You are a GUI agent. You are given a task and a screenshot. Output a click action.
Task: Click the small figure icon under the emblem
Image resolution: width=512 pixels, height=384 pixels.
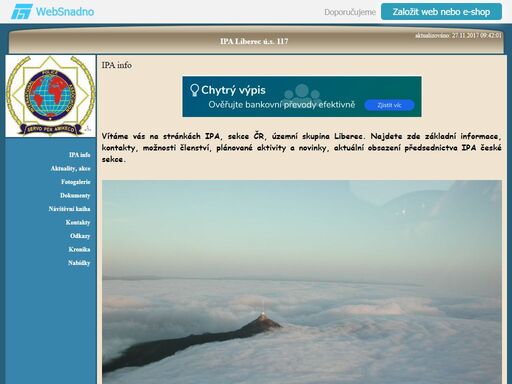click(x=88, y=128)
